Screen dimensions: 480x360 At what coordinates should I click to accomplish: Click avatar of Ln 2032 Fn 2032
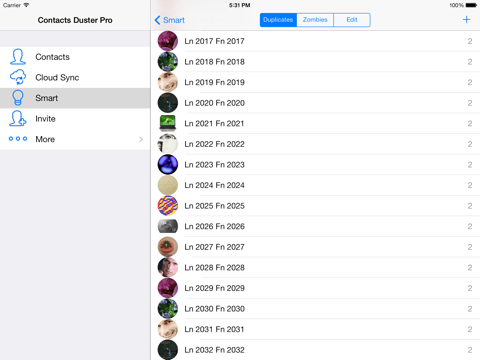(168, 350)
